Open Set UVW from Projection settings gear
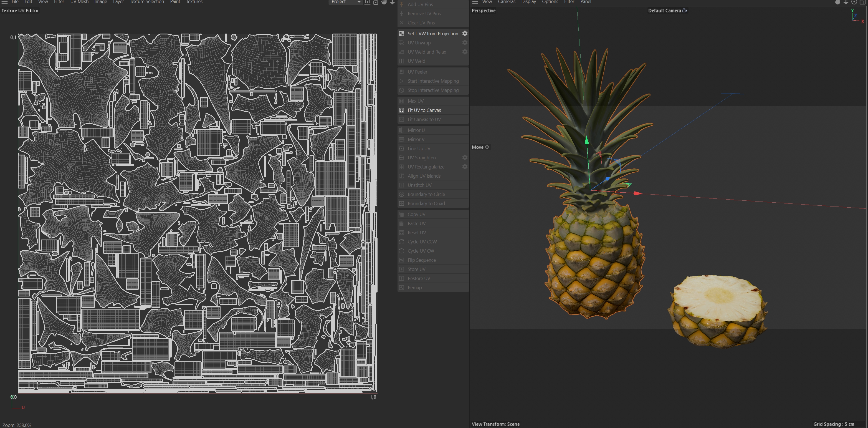Screen dimensions: 868x428 (465, 33)
